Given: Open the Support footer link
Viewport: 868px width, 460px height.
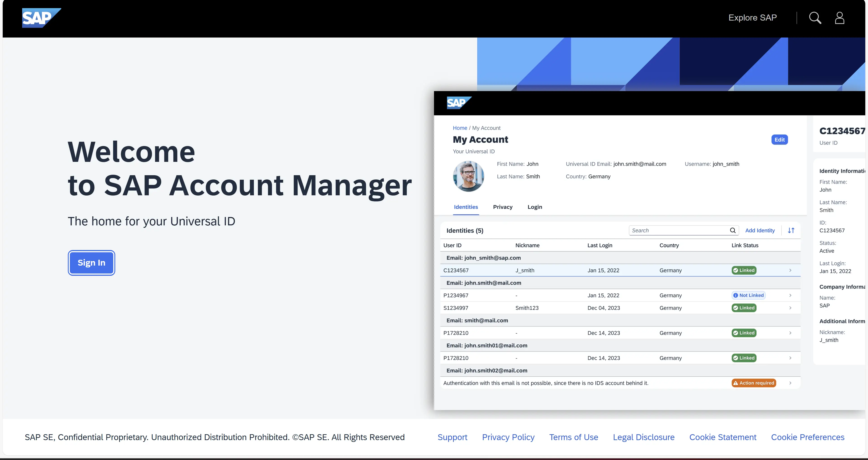Looking at the screenshot, I should [x=452, y=437].
